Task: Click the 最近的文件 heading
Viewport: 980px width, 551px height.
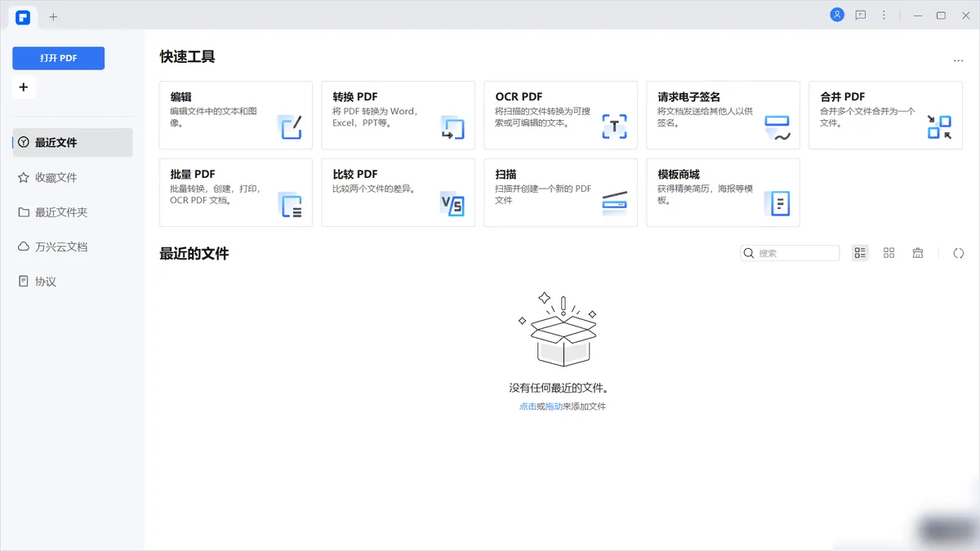Action: click(x=194, y=254)
